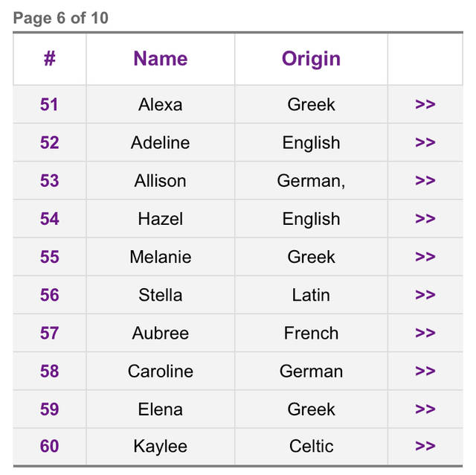Screen dimensions: 476x475
Task: Expand the Kaylee row with arrows
Action: click(x=425, y=446)
